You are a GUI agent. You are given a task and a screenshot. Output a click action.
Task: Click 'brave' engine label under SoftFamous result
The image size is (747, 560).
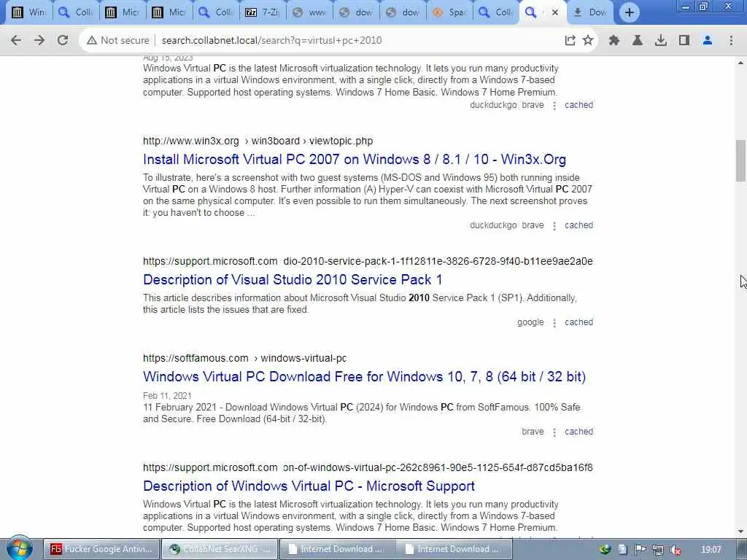[x=533, y=432]
